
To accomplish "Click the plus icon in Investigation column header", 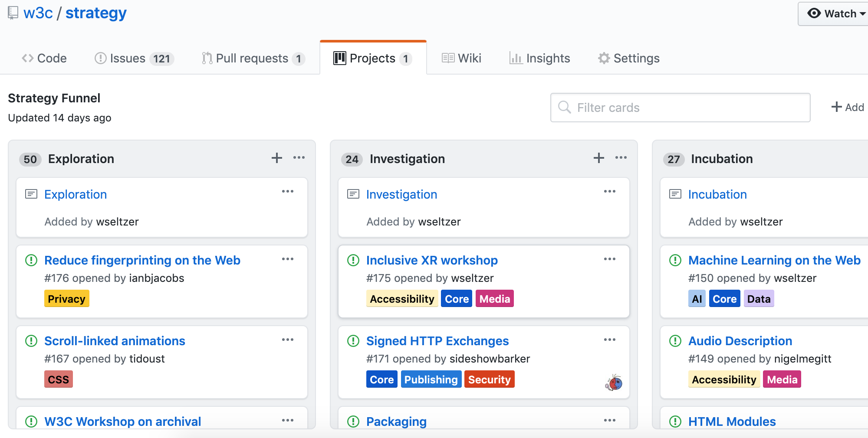I will point(599,158).
